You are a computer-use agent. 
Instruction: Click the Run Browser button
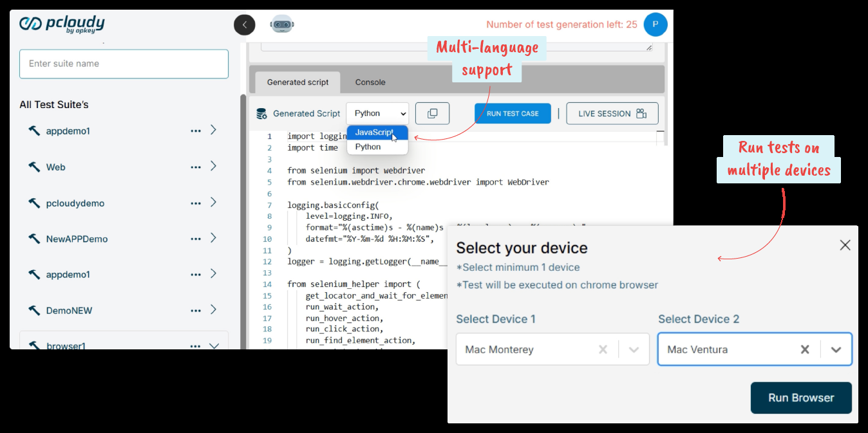[800, 398]
